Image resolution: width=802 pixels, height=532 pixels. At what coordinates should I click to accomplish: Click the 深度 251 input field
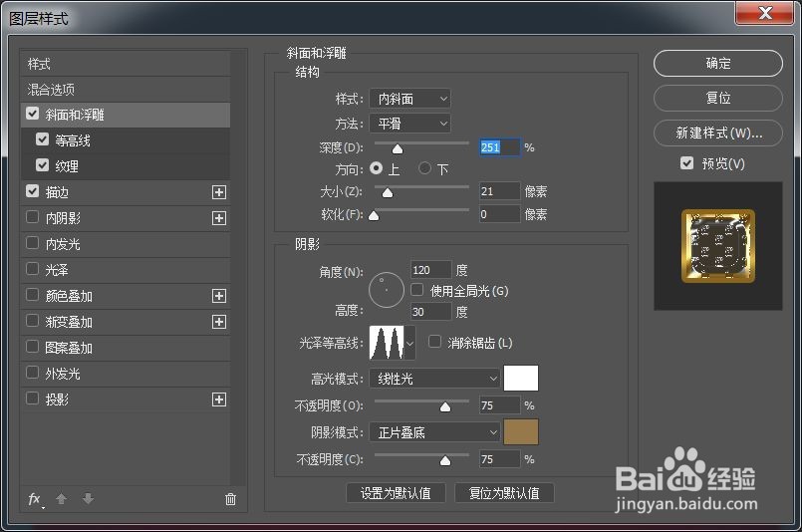(499, 147)
